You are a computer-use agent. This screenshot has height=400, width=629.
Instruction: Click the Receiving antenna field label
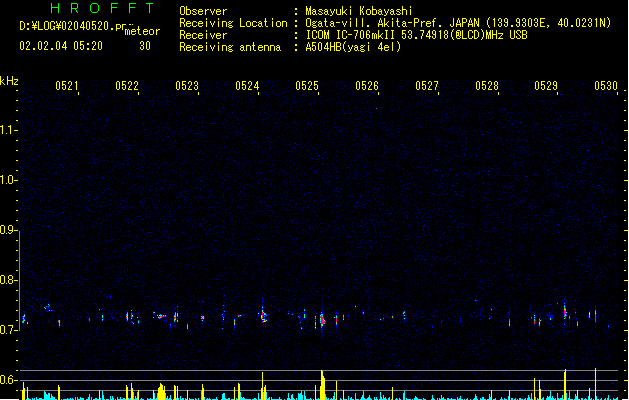[230, 47]
